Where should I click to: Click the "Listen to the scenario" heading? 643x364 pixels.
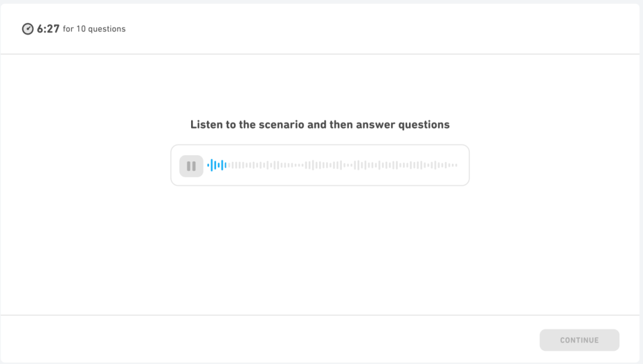pos(320,124)
